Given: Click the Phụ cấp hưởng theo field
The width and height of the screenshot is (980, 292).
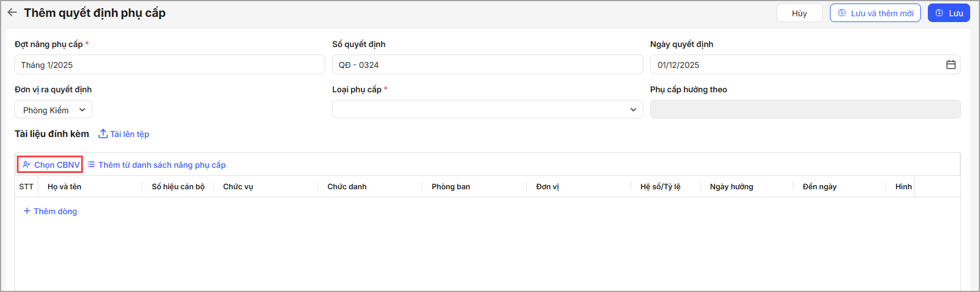Looking at the screenshot, I should click(804, 110).
